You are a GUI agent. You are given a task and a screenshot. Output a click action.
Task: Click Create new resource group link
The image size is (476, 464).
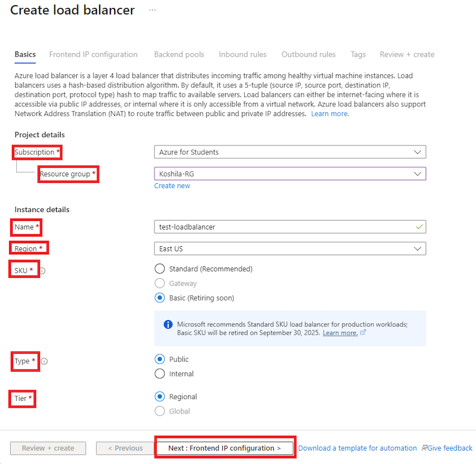point(172,186)
